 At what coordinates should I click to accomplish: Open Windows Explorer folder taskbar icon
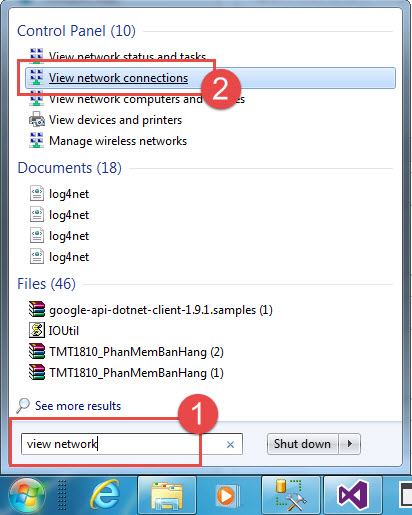click(x=167, y=496)
